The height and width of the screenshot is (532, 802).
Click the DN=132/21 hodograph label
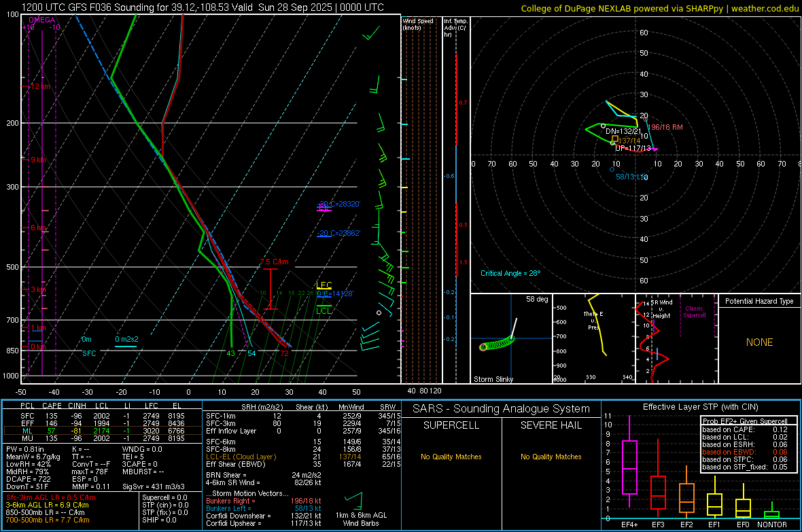pyautogui.click(x=623, y=131)
